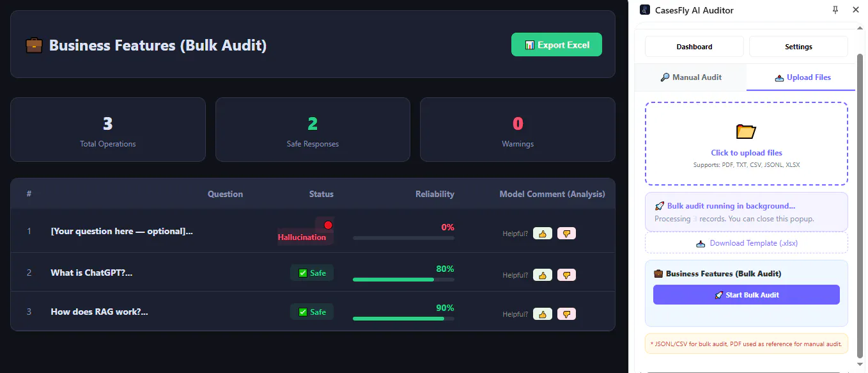The image size is (868, 373).
Task: Click the Reliability column header
Action: pos(435,194)
